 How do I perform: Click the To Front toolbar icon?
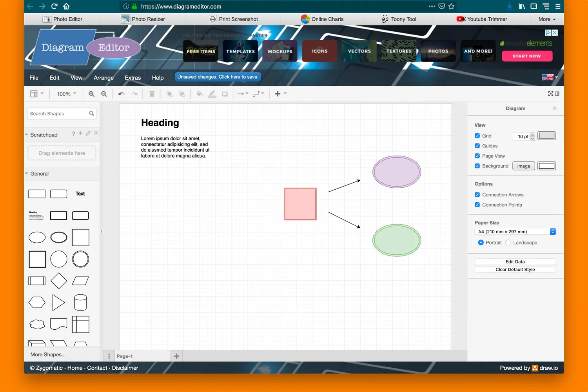[169, 94]
